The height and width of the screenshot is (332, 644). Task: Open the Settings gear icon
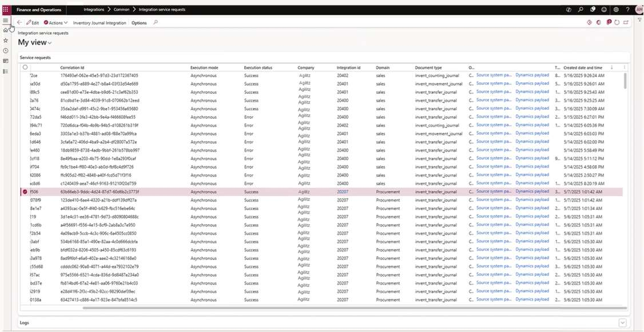pyautogui.click(x=616, y=10)
